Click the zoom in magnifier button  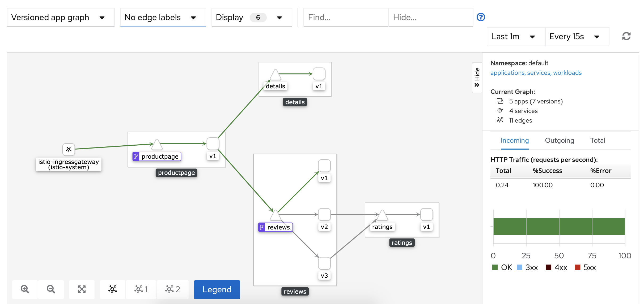coord(25,289)
